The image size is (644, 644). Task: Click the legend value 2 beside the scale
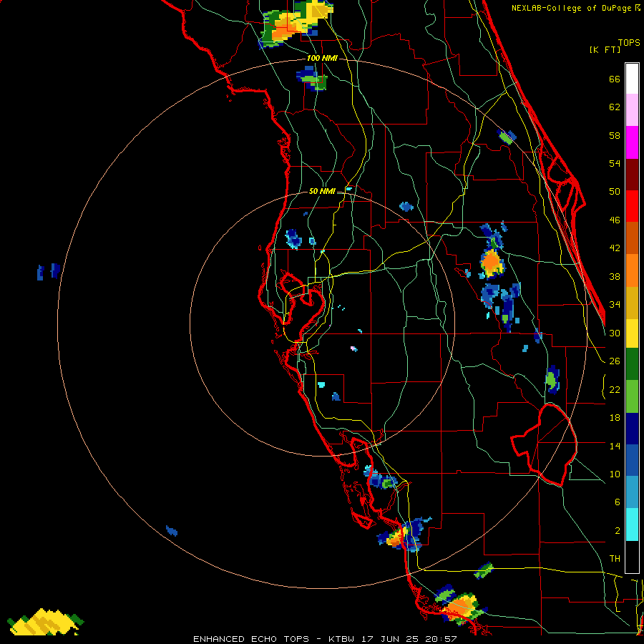point(617,531)
